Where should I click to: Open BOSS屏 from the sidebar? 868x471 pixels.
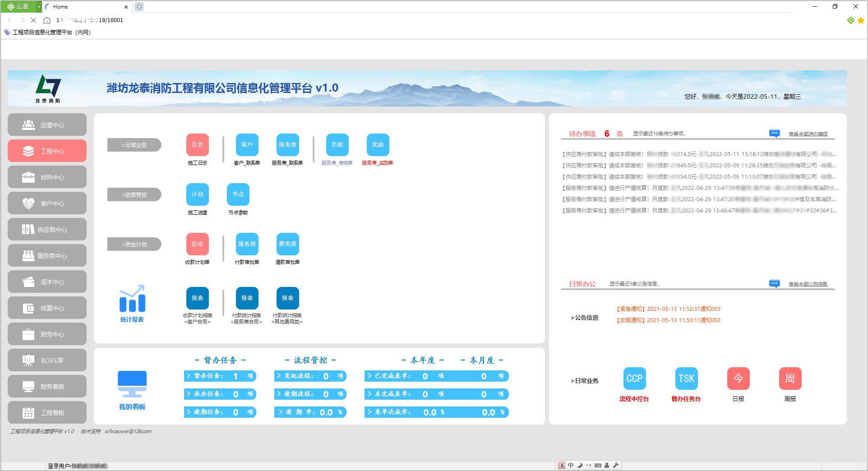point(47,360)
